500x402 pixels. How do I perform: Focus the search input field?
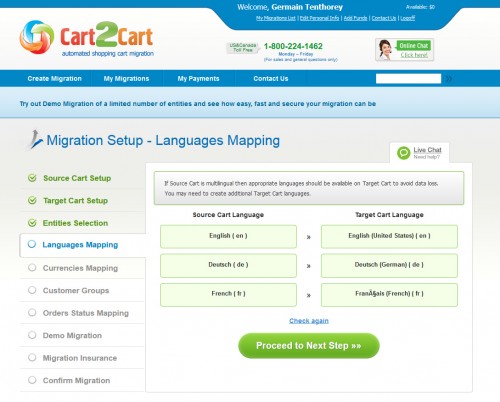(x=408, y=79)
